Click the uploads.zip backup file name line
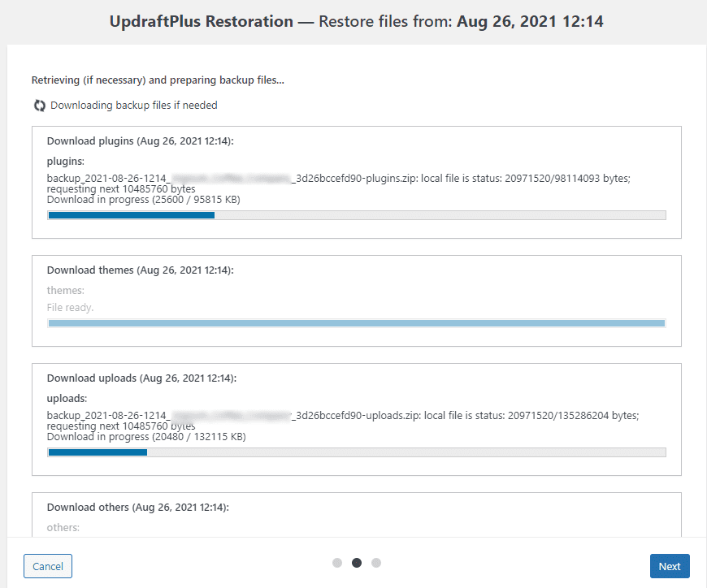 (343, 416)
